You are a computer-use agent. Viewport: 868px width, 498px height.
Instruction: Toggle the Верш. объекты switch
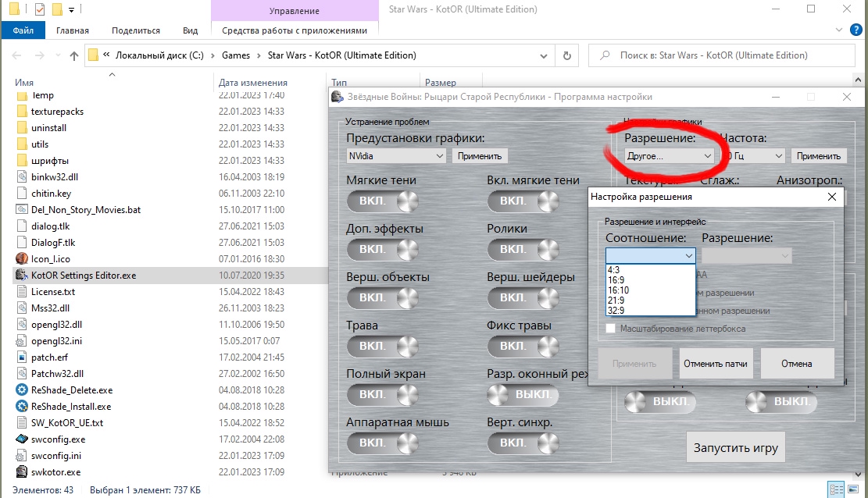pos(383,297)
